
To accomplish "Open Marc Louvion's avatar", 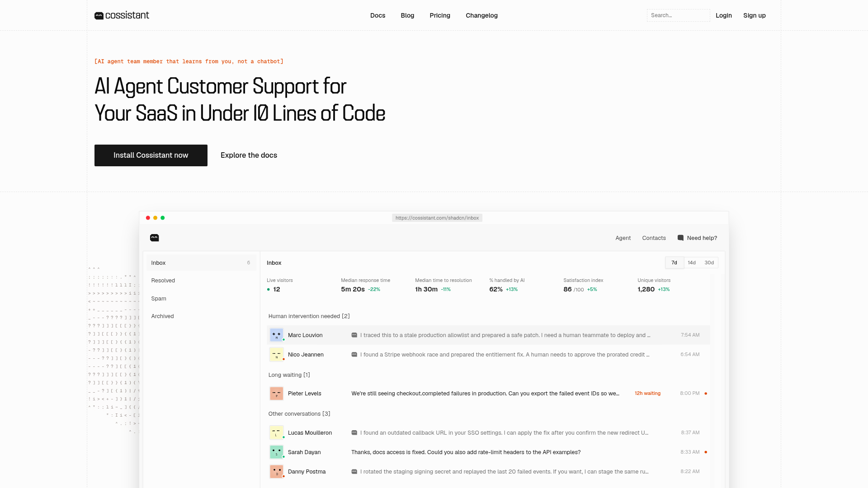I will point(277,335).
